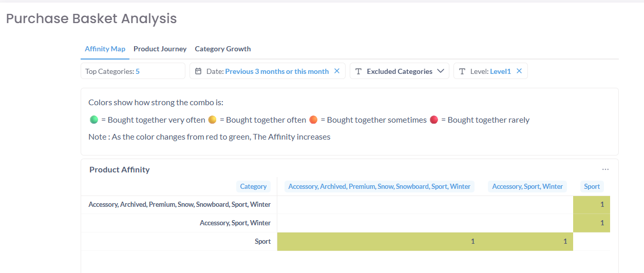The image size is (644, 273).
Task: Click the text icon beside Level filter
Action: click(x=462, y=71)
